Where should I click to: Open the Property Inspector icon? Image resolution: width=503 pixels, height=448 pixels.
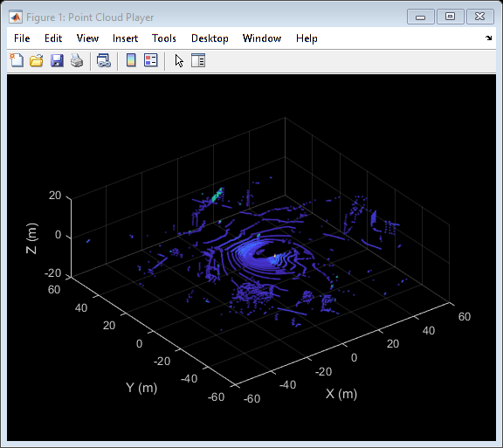coord(198,60)
